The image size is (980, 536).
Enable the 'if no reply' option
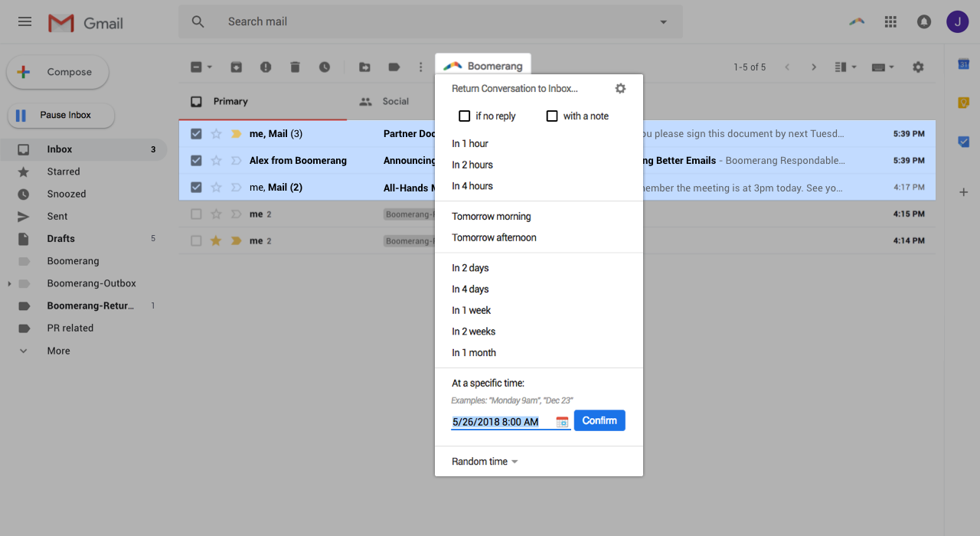(x=464, y=116)
